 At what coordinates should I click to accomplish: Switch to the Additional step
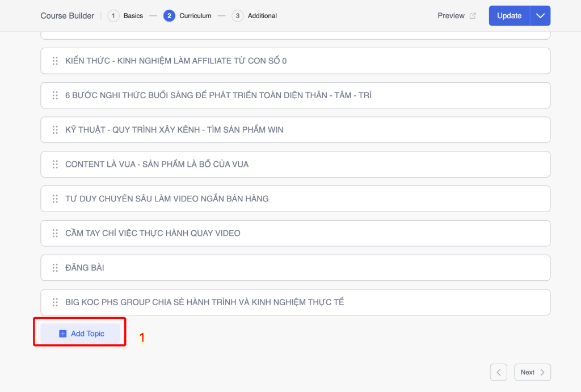[255, 16]
